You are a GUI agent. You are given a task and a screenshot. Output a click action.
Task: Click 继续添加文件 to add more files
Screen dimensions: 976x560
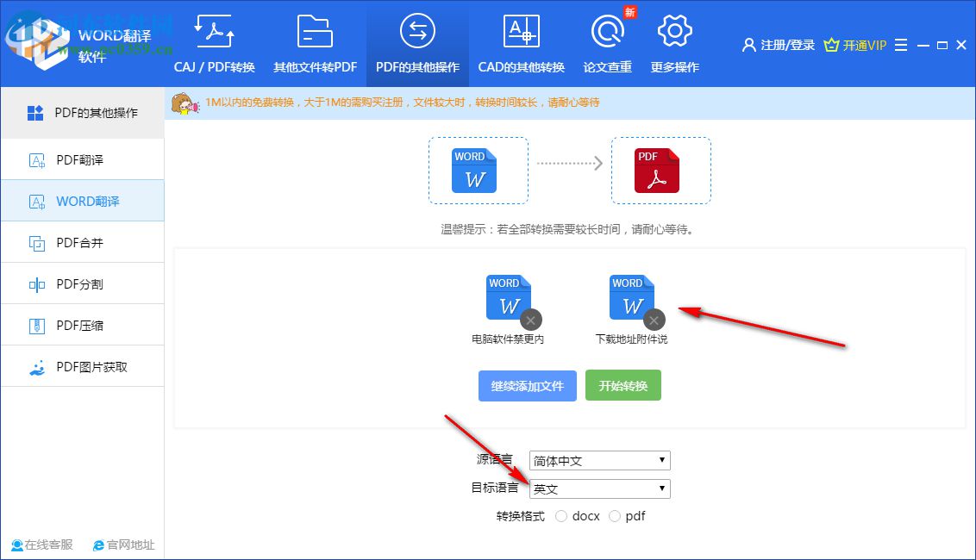point(527,385)
